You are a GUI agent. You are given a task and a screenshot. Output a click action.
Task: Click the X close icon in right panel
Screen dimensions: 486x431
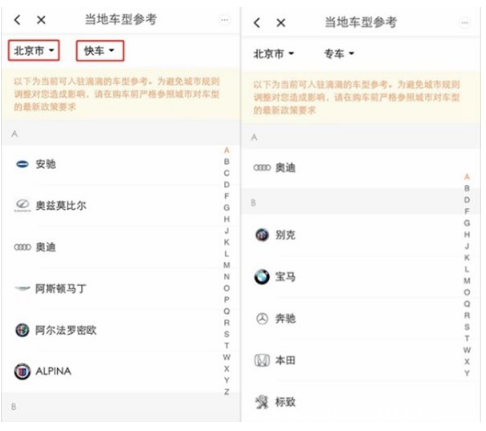pyautogui.click(x=281, y=23)
